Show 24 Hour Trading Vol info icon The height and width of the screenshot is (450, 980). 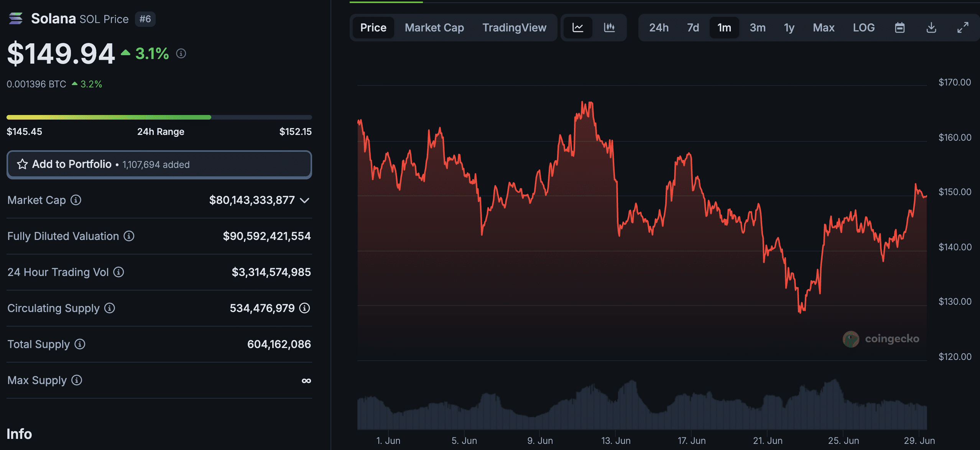pos(118,272)
